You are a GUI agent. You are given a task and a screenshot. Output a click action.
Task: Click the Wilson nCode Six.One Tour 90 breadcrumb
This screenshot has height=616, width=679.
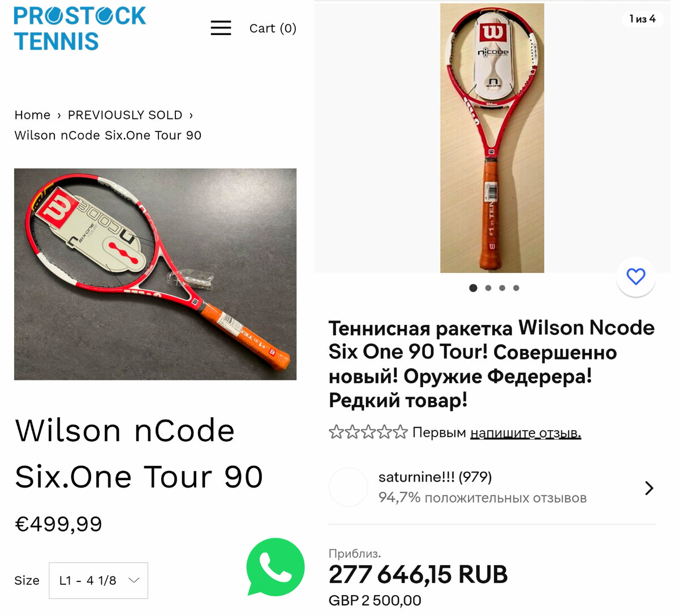[x=108, y=135]
